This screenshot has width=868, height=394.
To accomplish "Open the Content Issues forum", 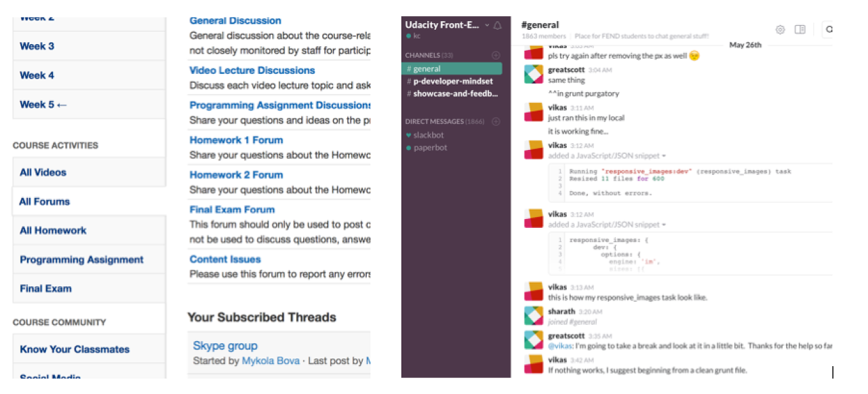I will (225, 259).
